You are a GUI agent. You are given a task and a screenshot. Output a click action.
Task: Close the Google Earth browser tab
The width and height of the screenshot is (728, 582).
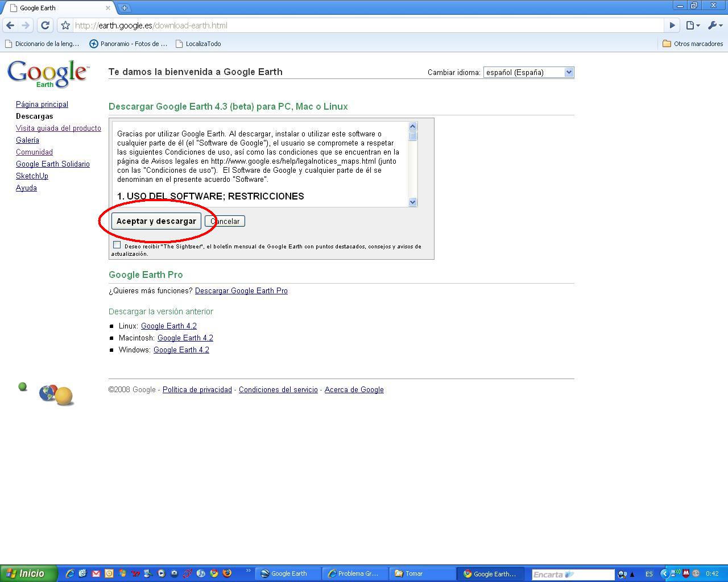point(107,8)
